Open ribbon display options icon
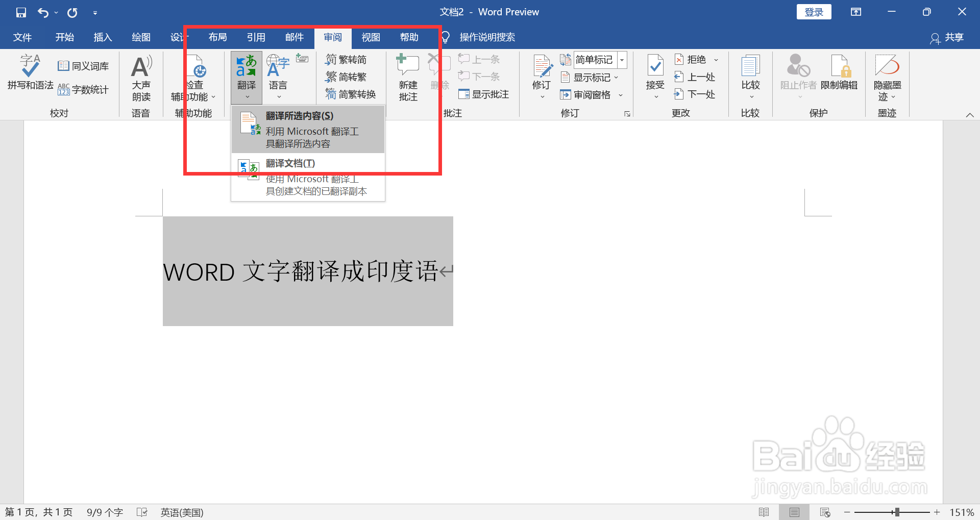This screenshot has width=980, height=520. point(856,12)
